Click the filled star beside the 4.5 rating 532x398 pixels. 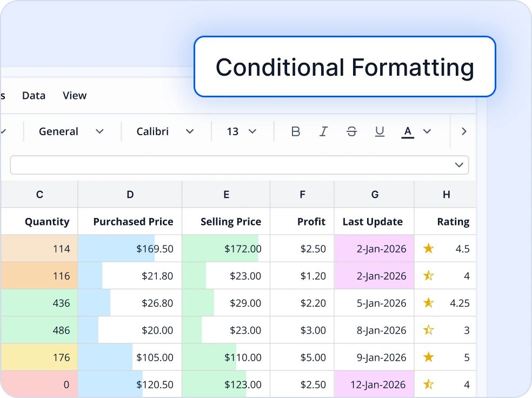(x=429, y=249)
